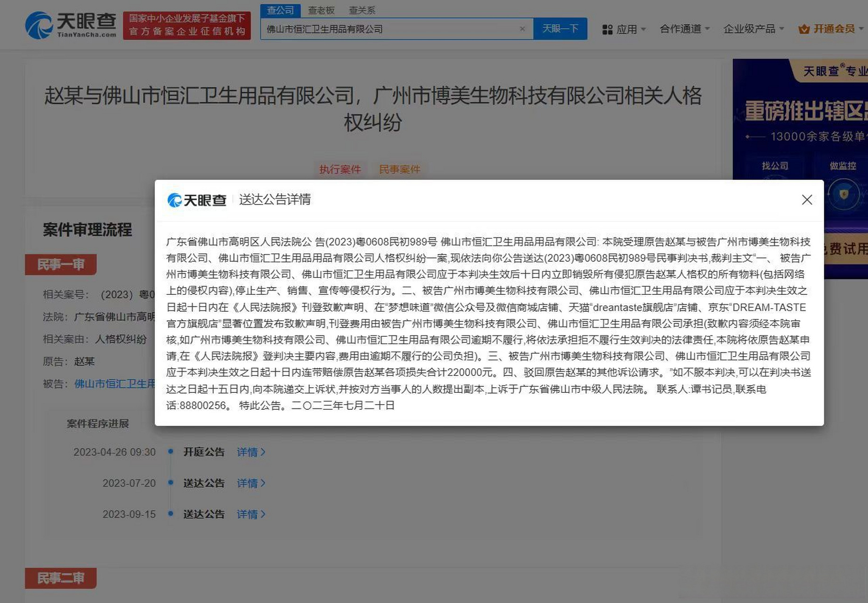Click the crown icon beside 开通会员
868x603 pixels.
804,29
